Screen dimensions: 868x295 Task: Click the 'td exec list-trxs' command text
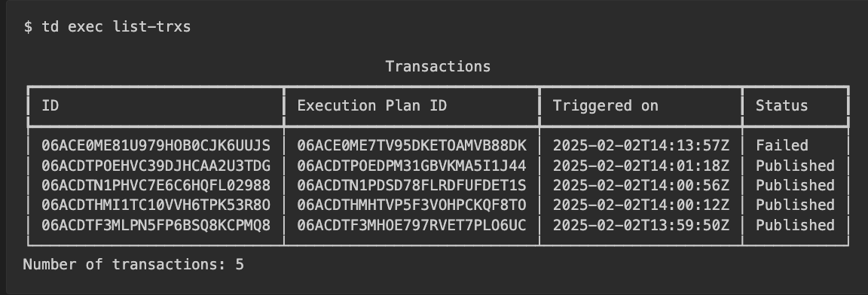(x=116, y=26)
